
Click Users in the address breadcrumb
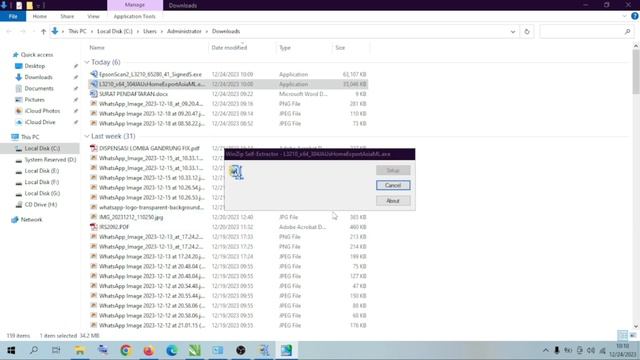click(x=149, y=31)
